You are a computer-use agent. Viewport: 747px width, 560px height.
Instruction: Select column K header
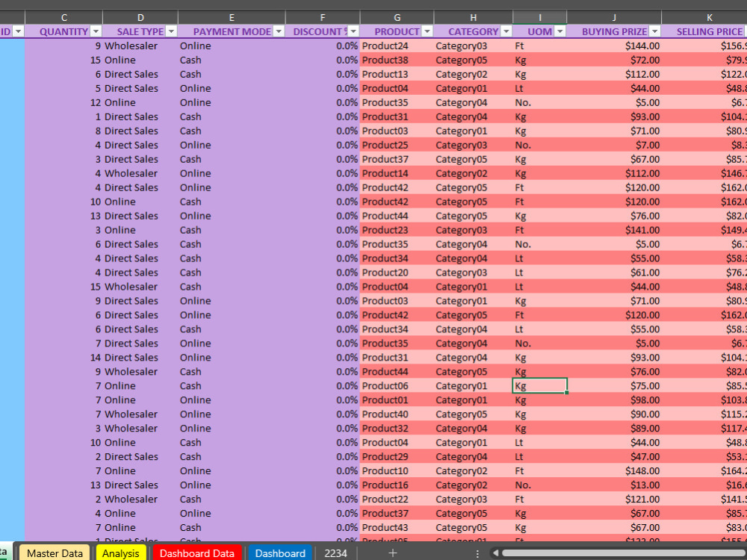704,18
